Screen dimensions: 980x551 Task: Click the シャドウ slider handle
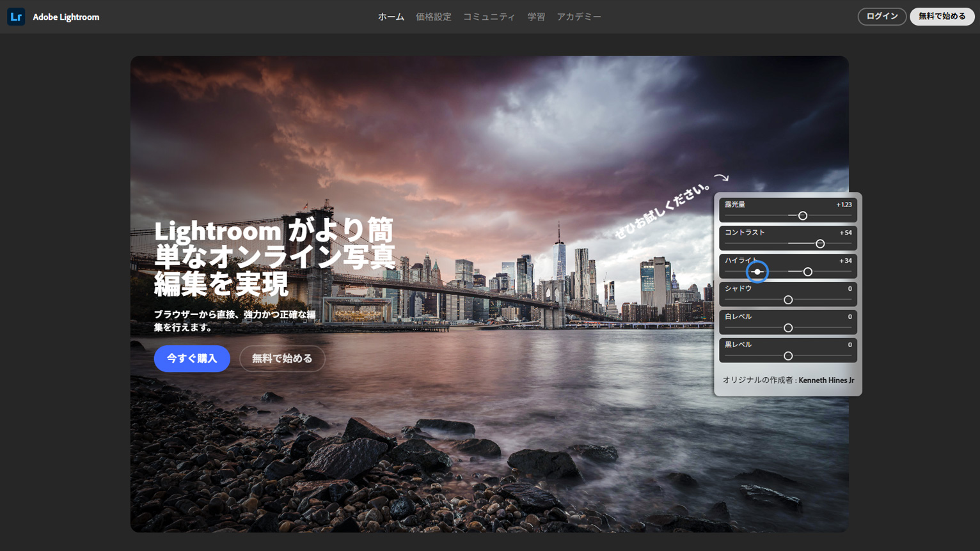[788, 300]
